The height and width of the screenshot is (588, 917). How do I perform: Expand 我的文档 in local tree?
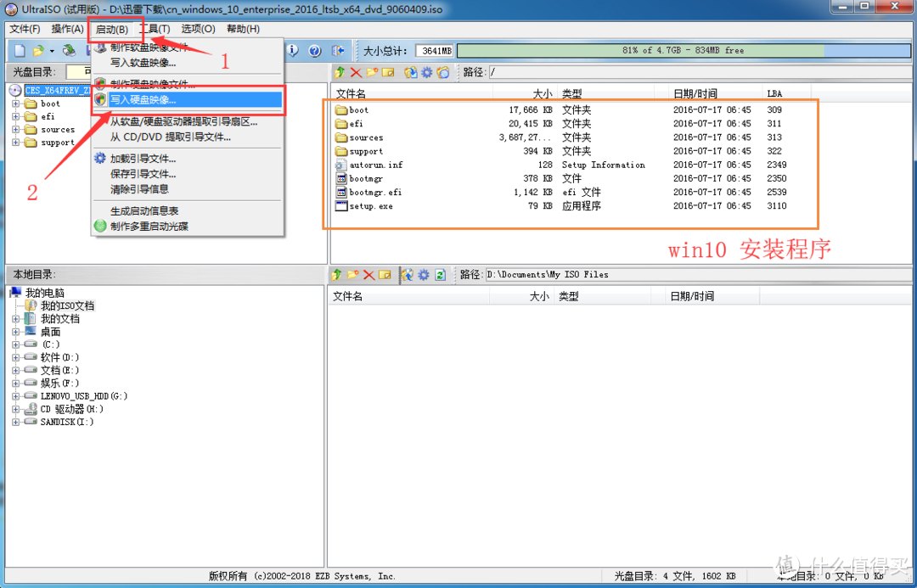pyautogui.click(x=16, y=319)
